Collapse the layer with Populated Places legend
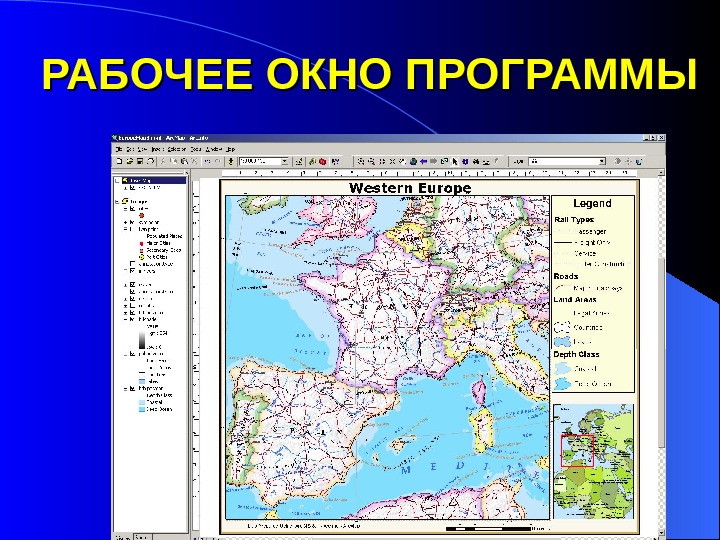 point(125,229)
